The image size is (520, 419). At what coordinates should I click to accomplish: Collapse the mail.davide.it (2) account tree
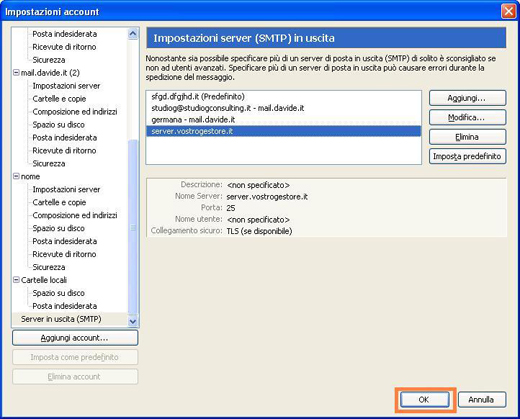(16, 72)
